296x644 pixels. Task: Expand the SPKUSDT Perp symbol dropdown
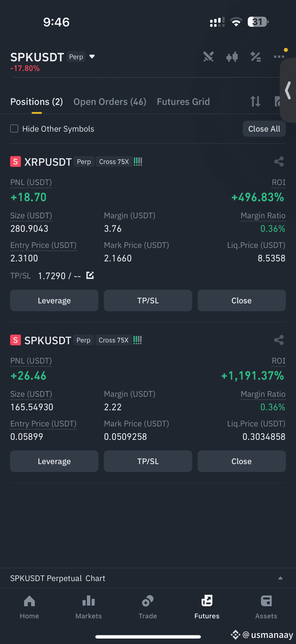92,57
